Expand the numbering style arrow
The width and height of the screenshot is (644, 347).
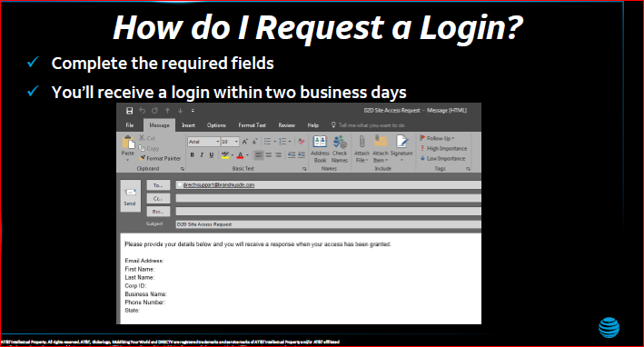290,142
